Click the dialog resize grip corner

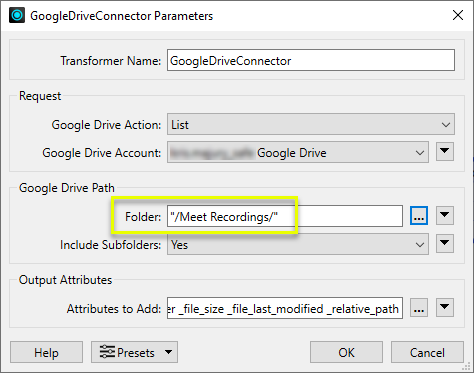[466, 367]
